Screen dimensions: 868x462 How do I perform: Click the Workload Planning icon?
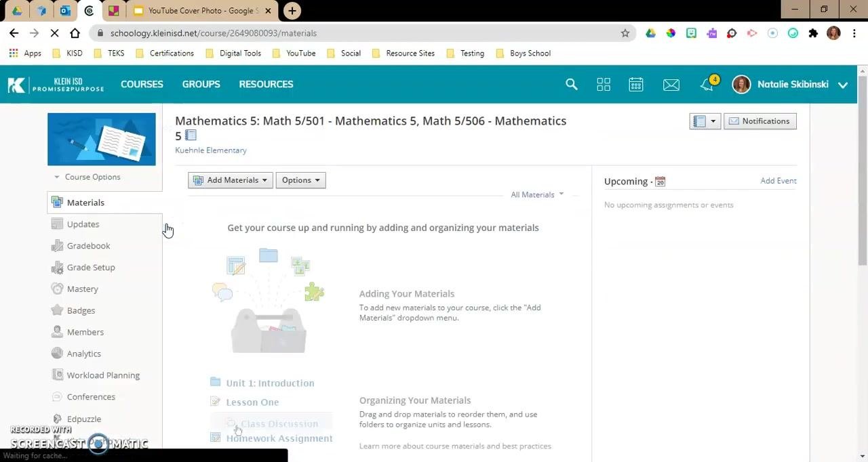pyautogui.click(x=57, y=375)
